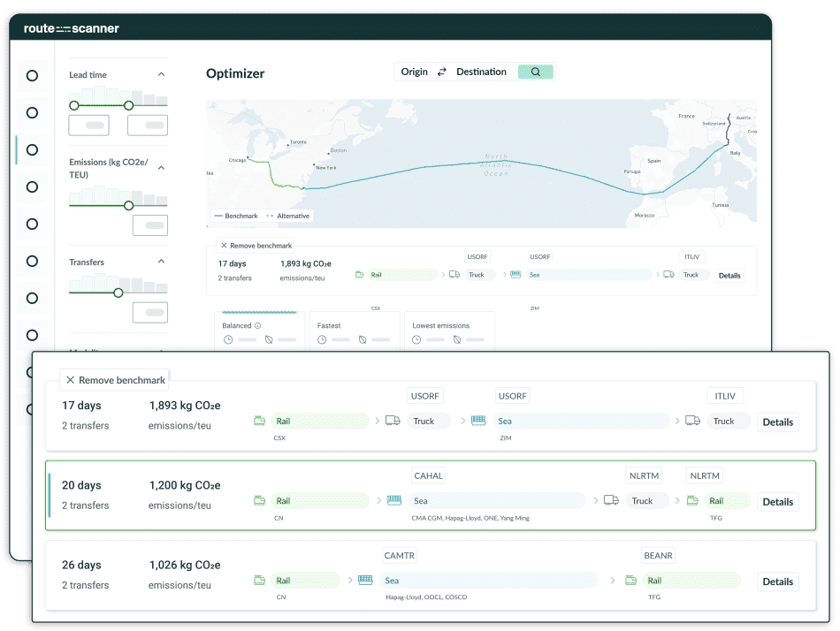Screen dimensions: 840x631
Task: Click final rail icon in the 26 days row
Action: coord(631,581)
